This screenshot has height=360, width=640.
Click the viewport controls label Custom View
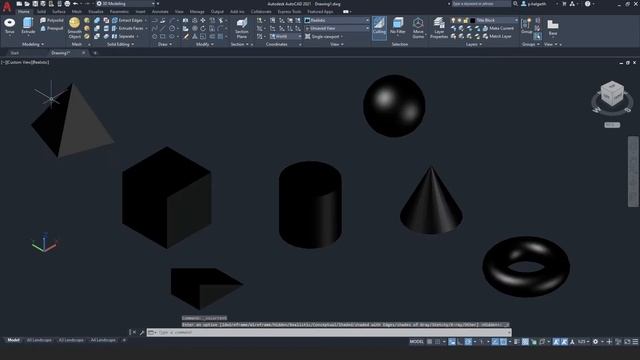pos(18,62)
